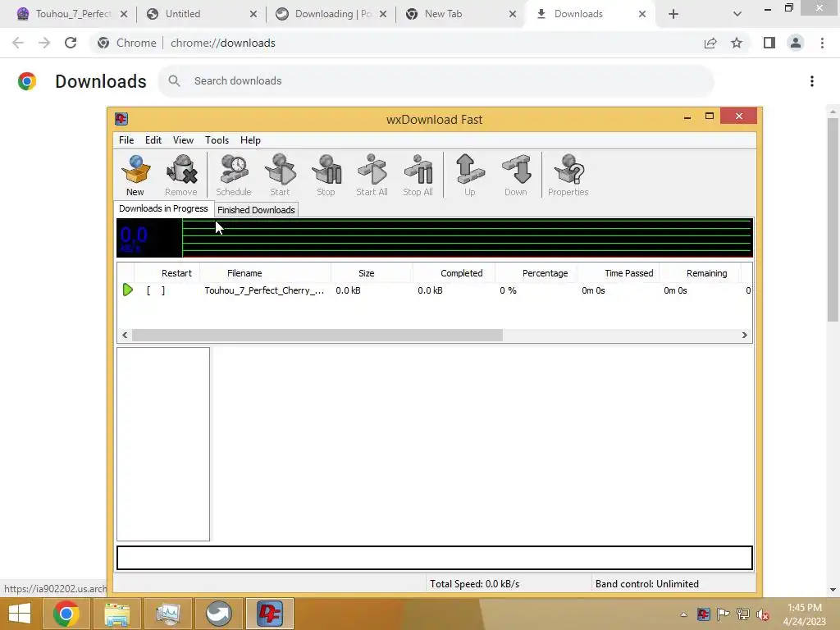Click the Chrome forward navigation arrow
This screenshot has width=840, height=630.
tap(44, 43)
